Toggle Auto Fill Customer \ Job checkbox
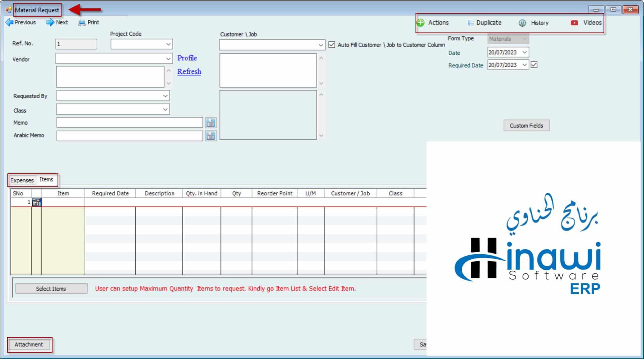Image resolution: width=644 pixels, height=359 pixels. [x=332, y=44]
